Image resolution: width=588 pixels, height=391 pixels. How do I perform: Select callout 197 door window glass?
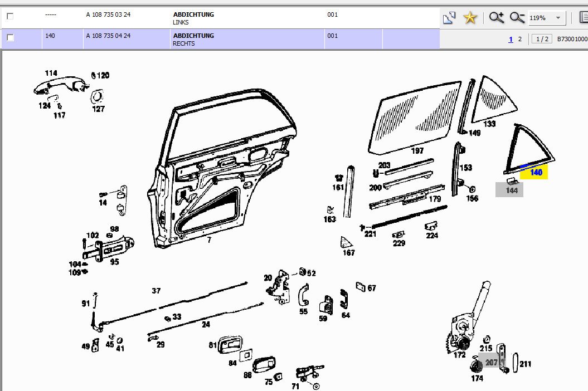point(417,151)
